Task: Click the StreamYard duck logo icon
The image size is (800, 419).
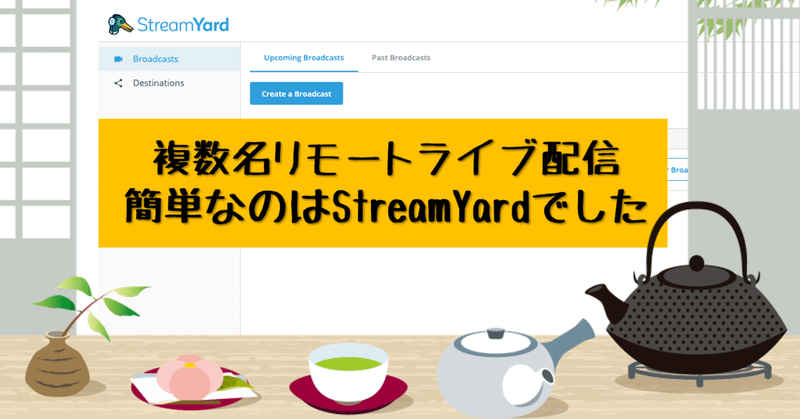Action: coord(120,24)
